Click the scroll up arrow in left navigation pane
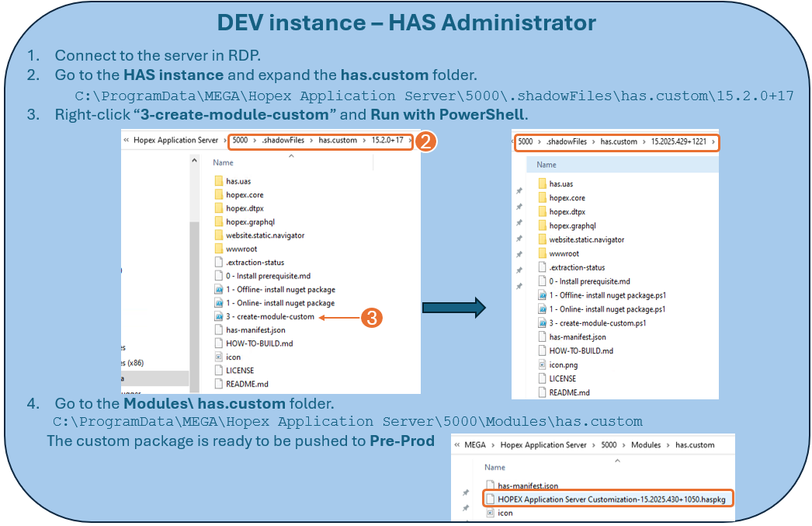 click(194, 161)
